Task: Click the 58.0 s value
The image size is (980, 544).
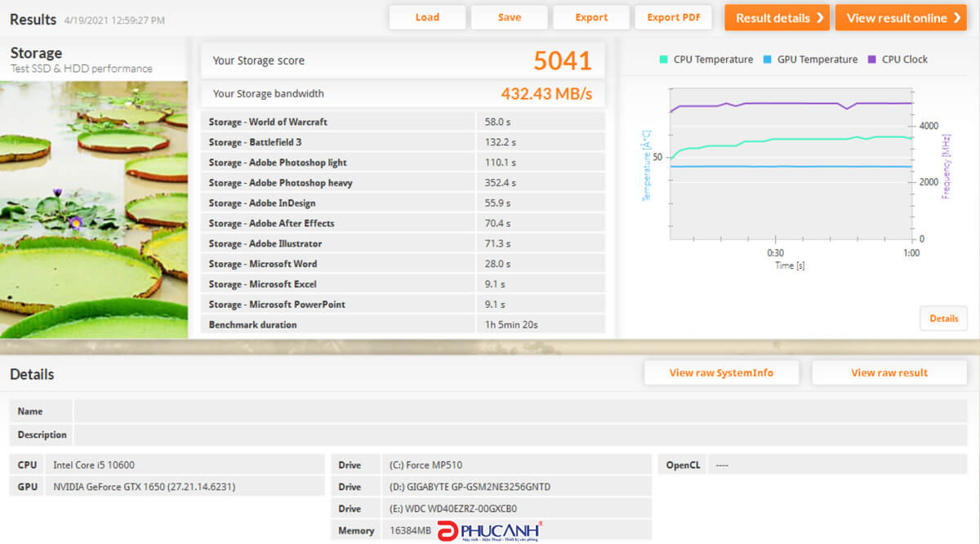Action: (497, 122)
